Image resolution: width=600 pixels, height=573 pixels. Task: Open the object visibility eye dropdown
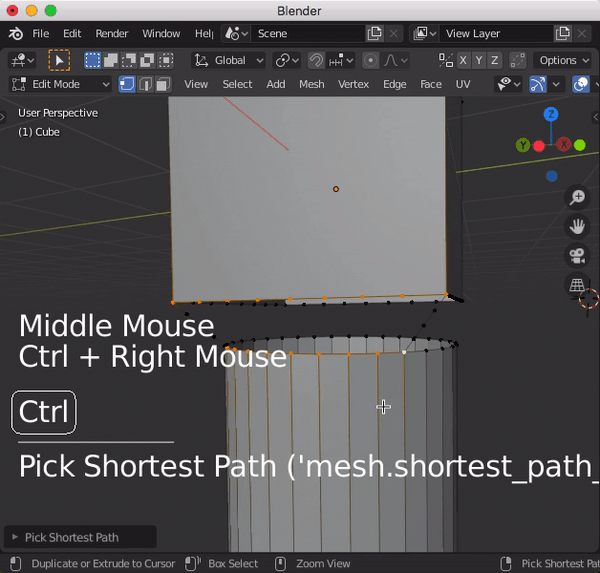point(509,84)
